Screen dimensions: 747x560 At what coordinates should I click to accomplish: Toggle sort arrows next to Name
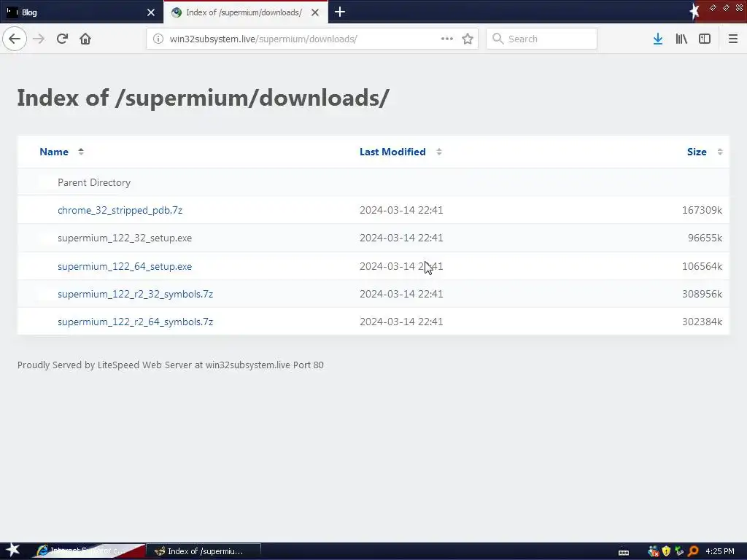tap(81, 152)
